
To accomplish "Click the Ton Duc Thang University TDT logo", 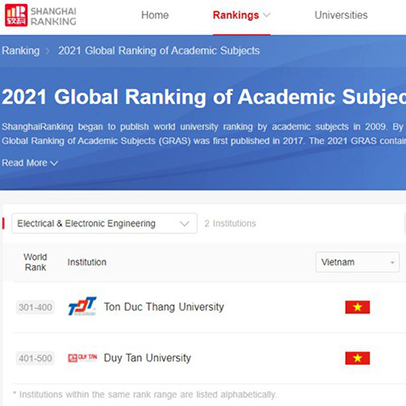I will point(82,306).
